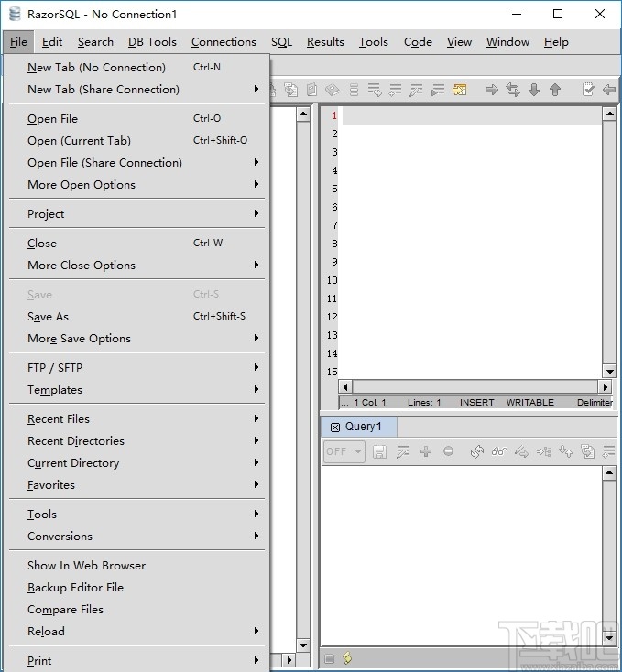This screenshot has height=672, width=622.
Task: Open the Favorites submenu
Action: coord(136,485)
